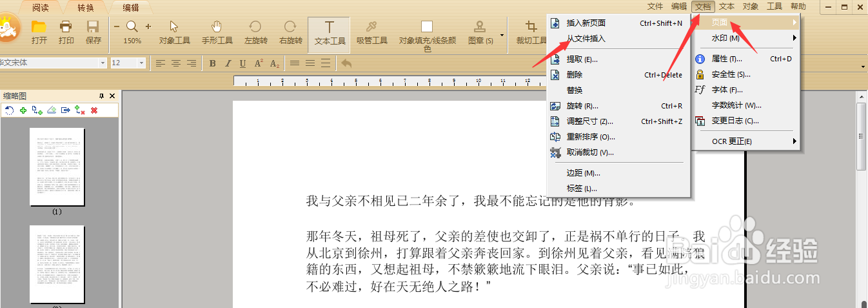Click the zoom out minus button
This screenshot has width=868, height=308.
click(x=117, y=26)
